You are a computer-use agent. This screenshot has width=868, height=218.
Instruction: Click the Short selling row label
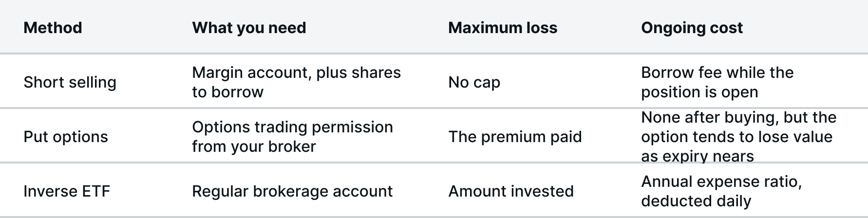70,82
